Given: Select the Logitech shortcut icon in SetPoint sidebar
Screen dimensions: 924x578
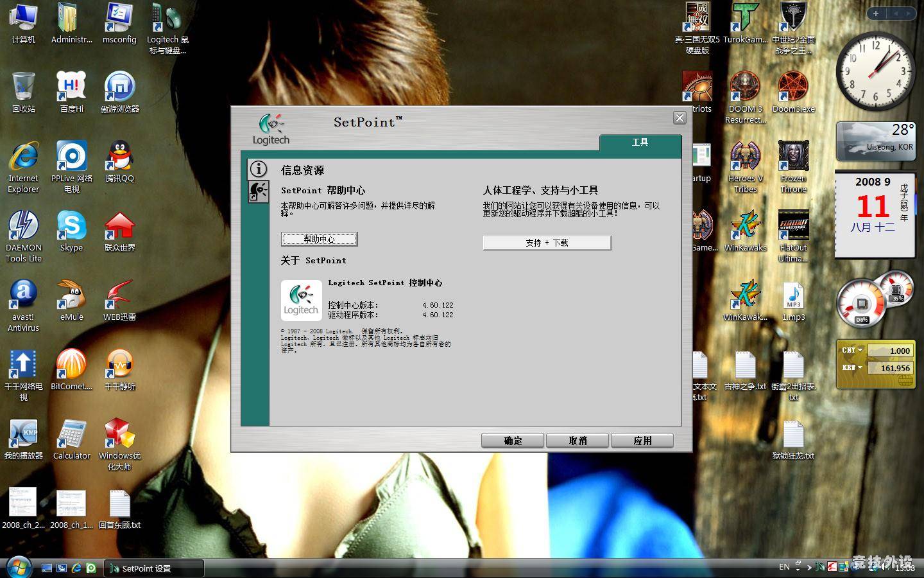Looking at the screenshot, I should 259,191.
